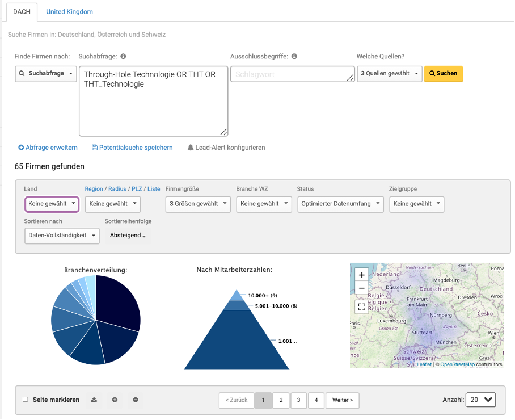Image resolution: width=515 pixels, height=420 pixels.
Task: Open the Daten-Vollständigkeit sort dropdown
Action: 62,236
